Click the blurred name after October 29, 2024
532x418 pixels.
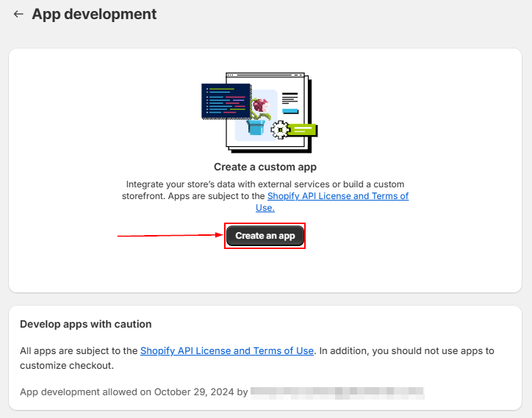click(337, 392)
